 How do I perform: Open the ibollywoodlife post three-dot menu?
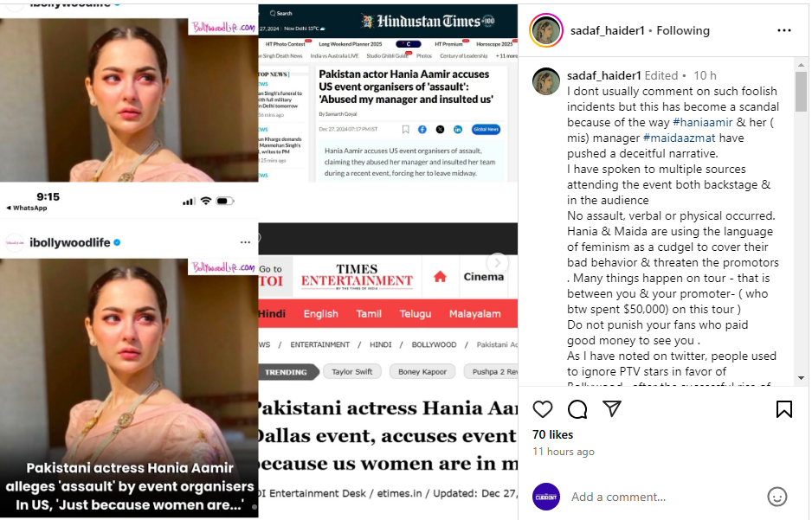click(245, 242)
